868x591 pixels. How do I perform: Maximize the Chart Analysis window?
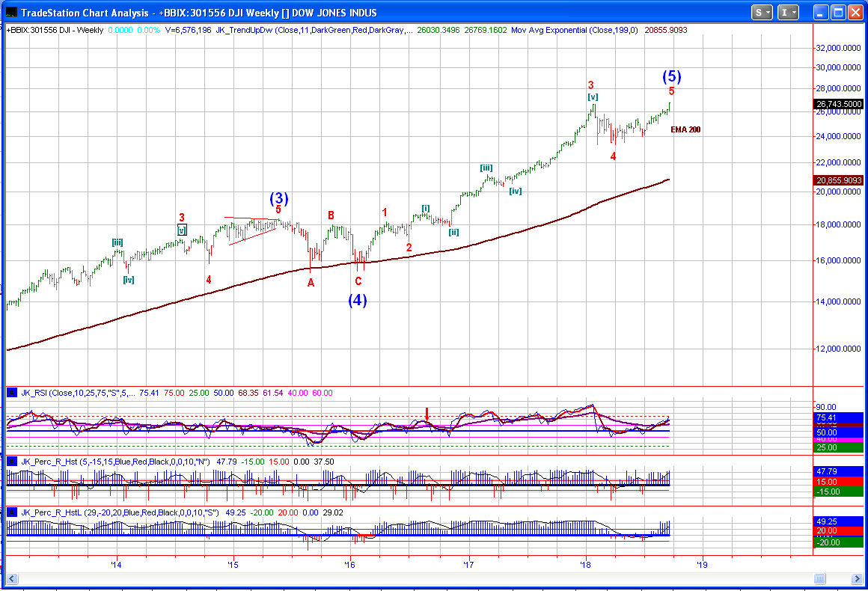point(839,13)
